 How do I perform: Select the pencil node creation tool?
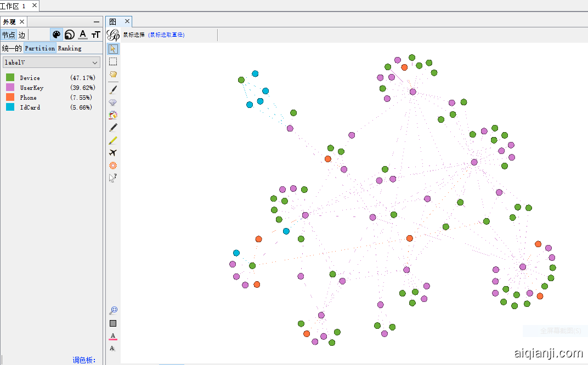113,128
